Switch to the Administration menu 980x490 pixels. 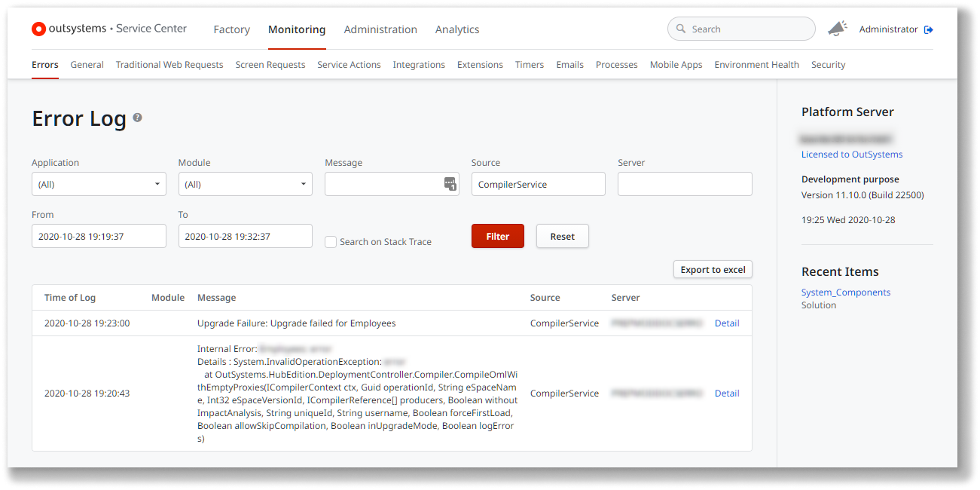(x=380, y=29)
